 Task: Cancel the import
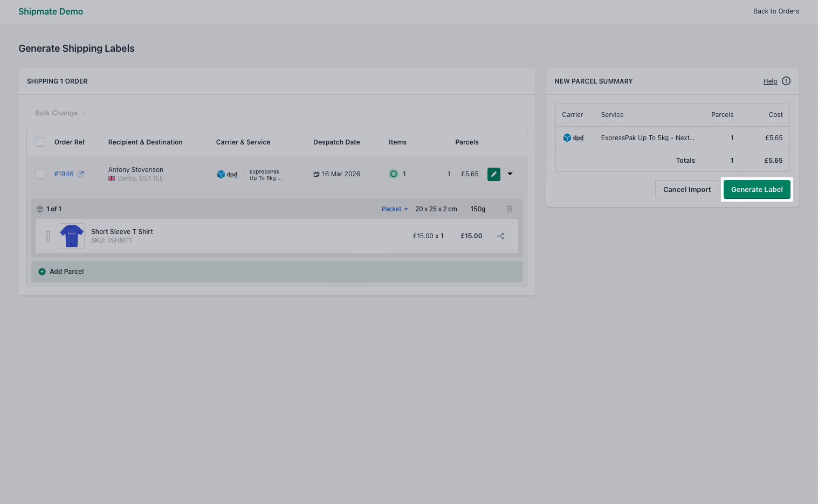[x=686, y=189]
